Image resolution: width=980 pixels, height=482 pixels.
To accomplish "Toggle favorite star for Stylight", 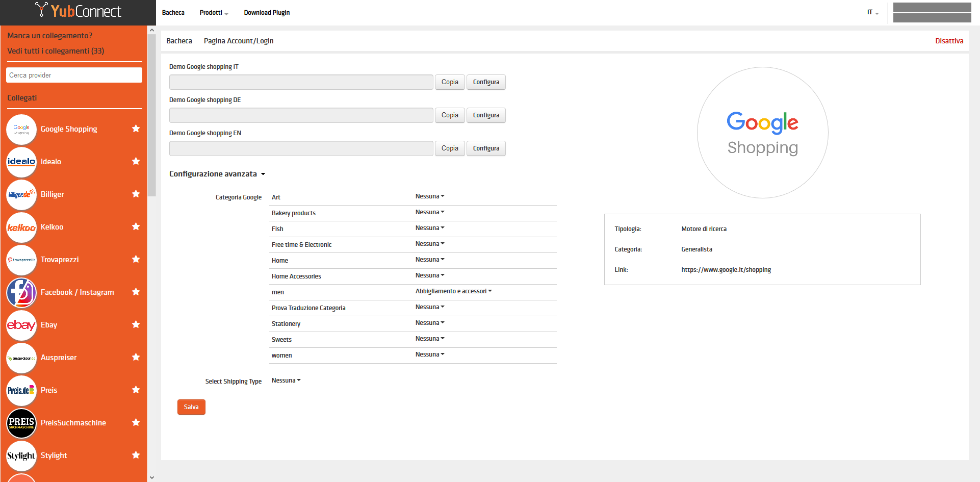I will (x=136, y=455).
